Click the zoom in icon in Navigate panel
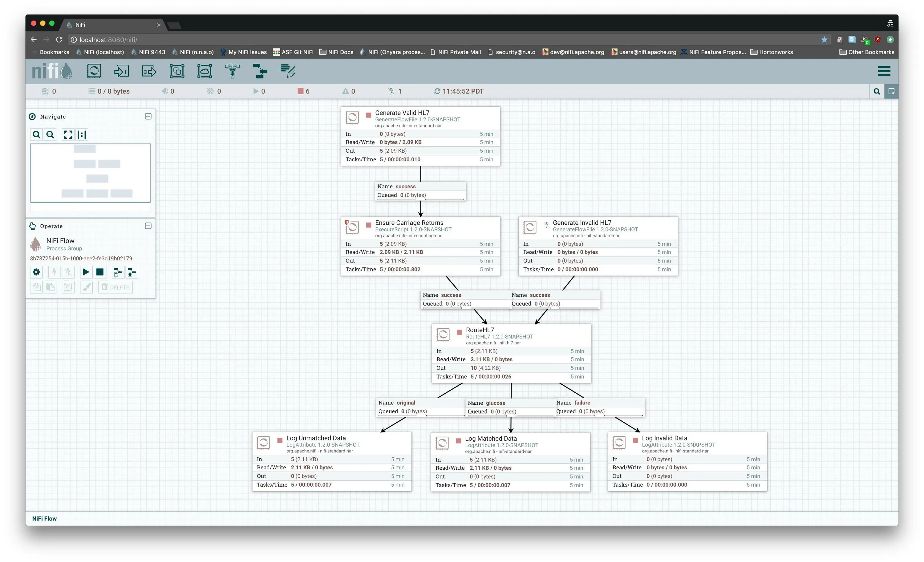This screenshot has width=924, height=562. (36, 134)
